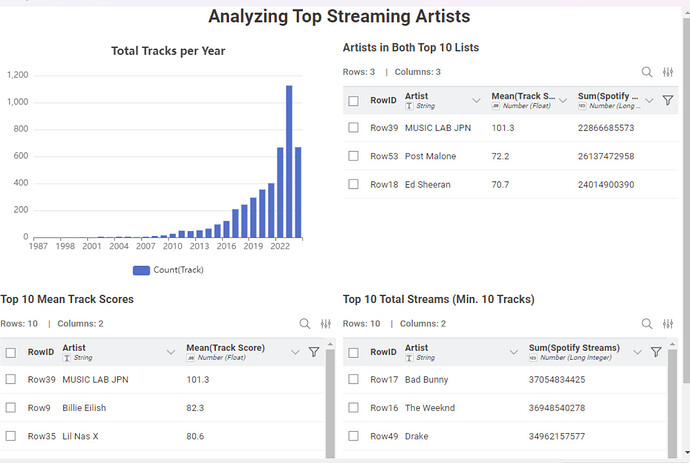The image size is (690, 463).
Task: Expand Mean(Track Score) dropdown in Top 10 Mean Track Scores
Action: 295,352
